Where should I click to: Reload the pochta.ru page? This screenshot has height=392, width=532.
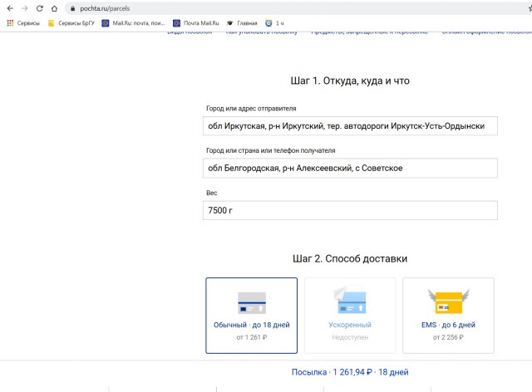40,8
